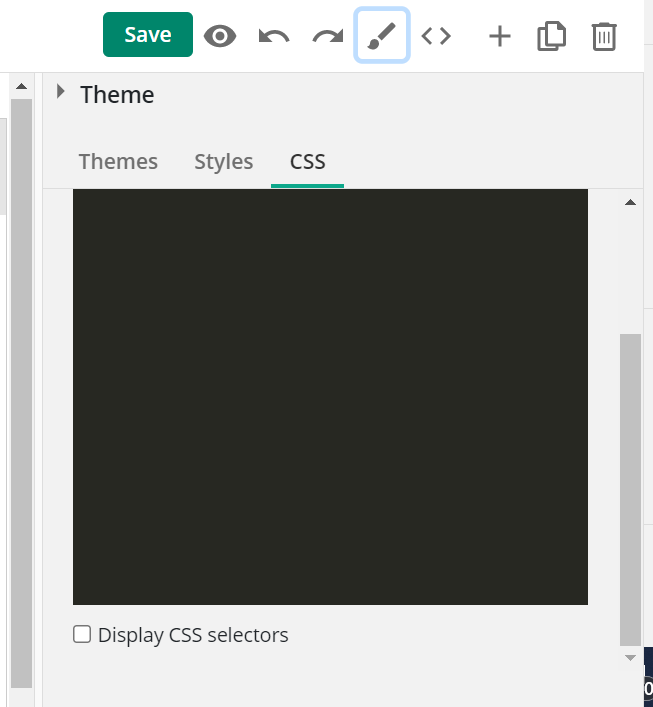Add a new item with plus icon
This screenshot has width=653, height=707.
tap(500, 36)
